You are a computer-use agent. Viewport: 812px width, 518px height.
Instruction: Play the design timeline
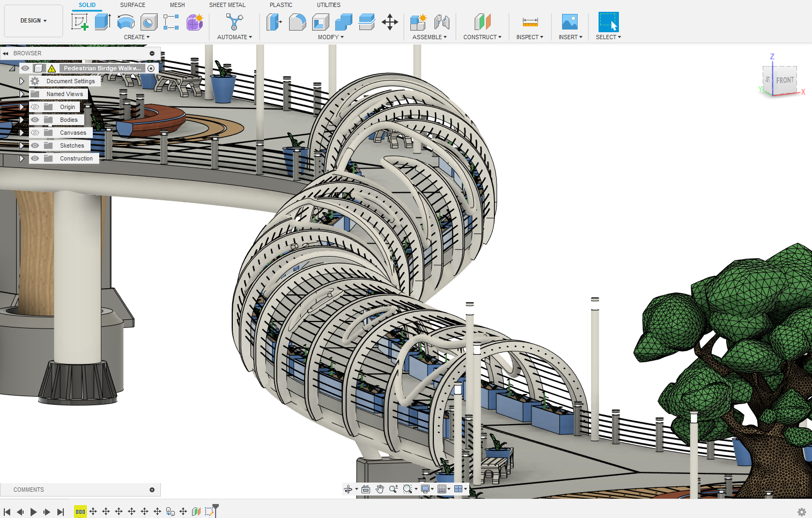click(33, 512)
